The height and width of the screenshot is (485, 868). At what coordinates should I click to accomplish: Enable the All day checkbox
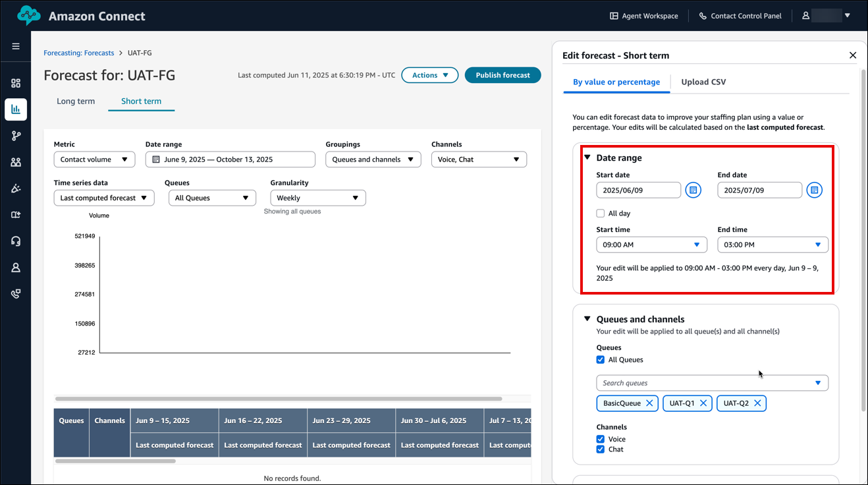click(600, 214)
